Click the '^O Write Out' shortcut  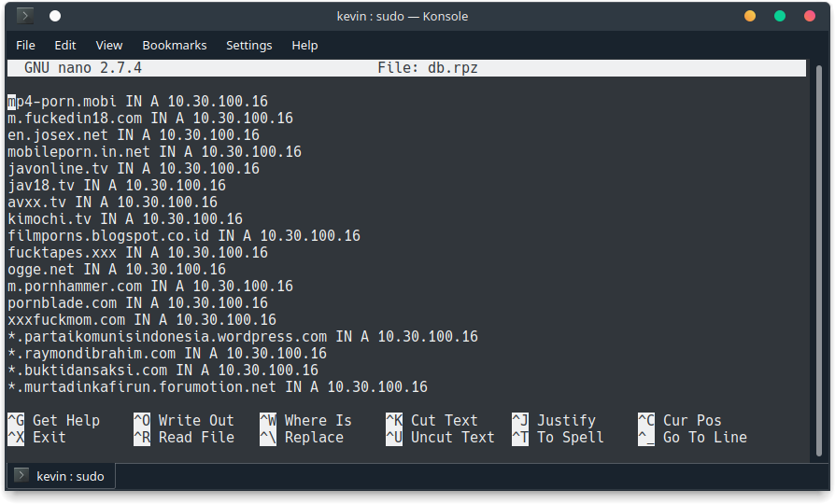pyautogui.click(x=184, y=420)
